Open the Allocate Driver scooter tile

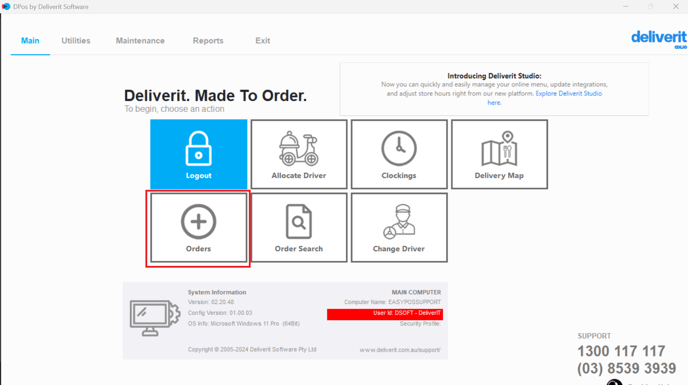tap(299, 154)
